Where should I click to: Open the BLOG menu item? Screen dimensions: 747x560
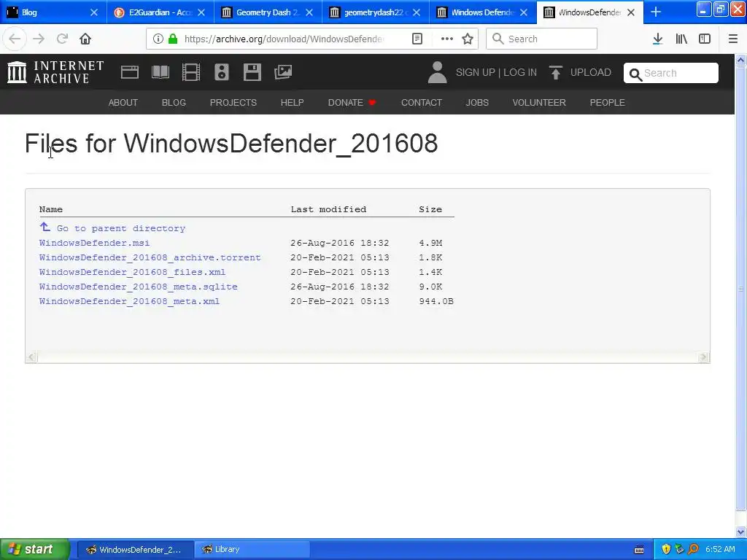(x=174, y=102)
